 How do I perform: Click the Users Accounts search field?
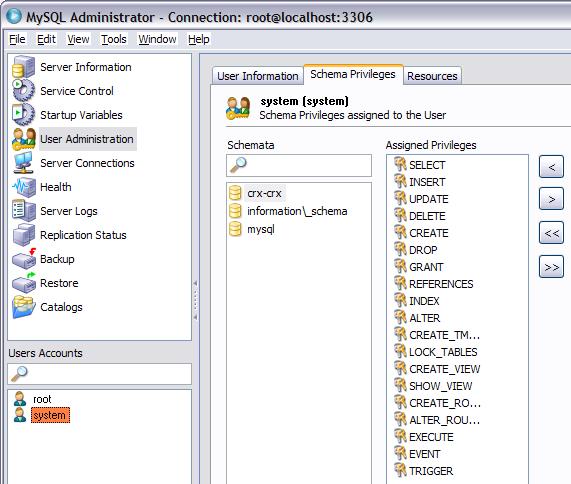[x=99, y=374]
